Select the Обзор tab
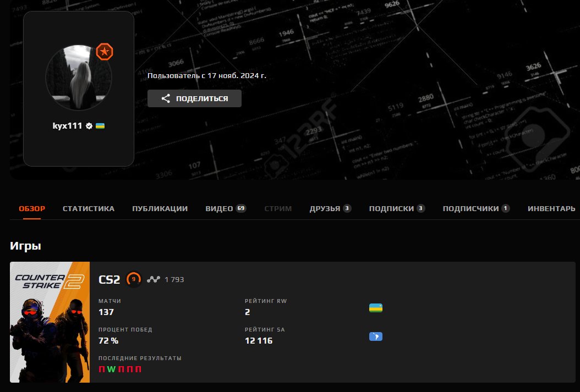 click(x=32, y=209)
